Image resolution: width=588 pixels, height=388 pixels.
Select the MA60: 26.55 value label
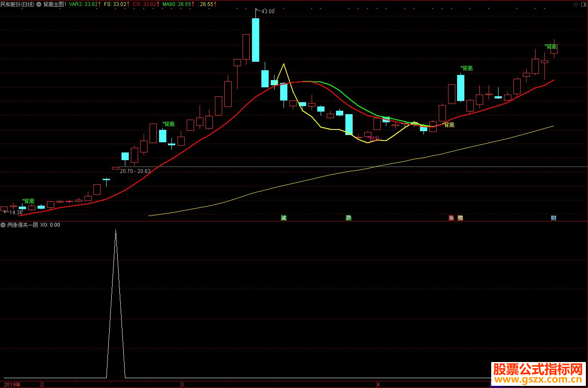(177, 4)
